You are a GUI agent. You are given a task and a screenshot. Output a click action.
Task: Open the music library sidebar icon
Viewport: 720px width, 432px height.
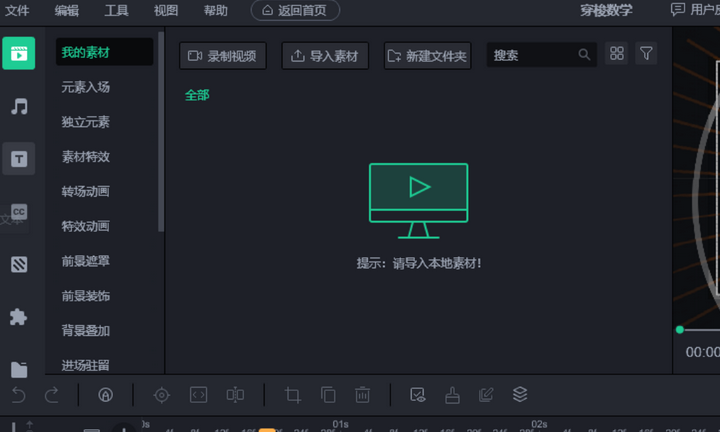coord(19,106)
